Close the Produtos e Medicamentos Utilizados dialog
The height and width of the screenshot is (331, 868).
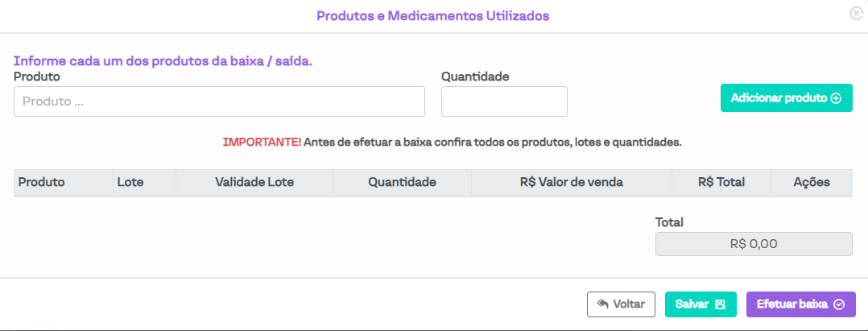856,14
